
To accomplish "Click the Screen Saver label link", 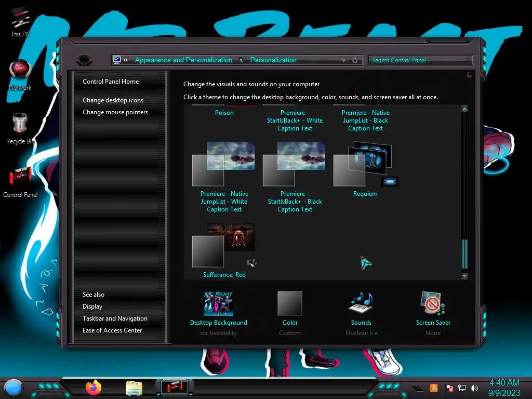I will [x=433, y=323].
